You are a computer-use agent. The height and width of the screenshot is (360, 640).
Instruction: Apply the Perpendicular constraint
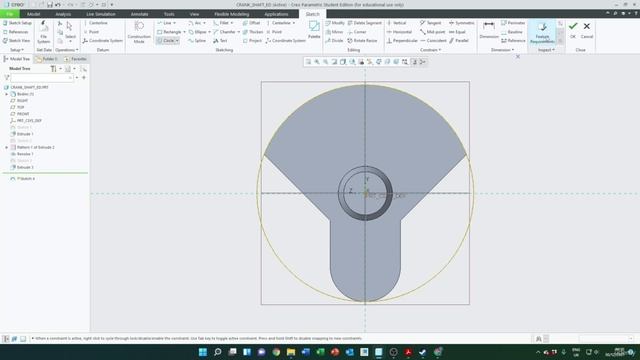pyautogui.click(x=402, y=41)
